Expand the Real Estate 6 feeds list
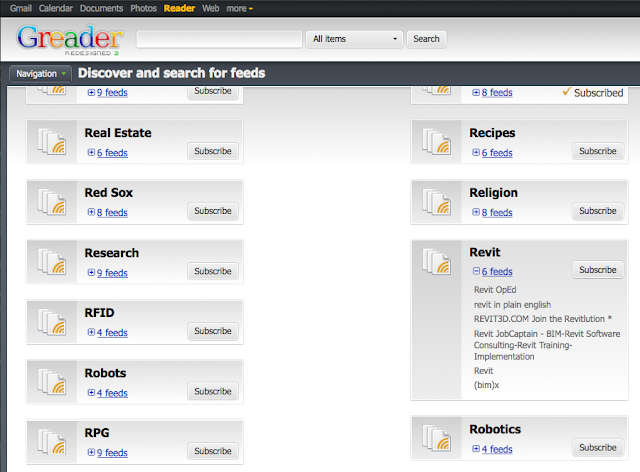Viewport: 640px width, 472px height. coord(108,153)
